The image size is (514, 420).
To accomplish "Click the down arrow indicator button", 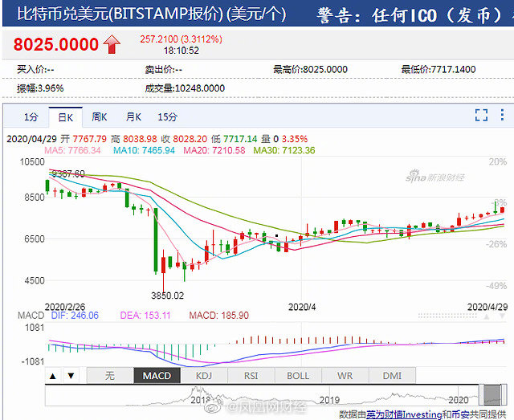I will pos(71,376).
